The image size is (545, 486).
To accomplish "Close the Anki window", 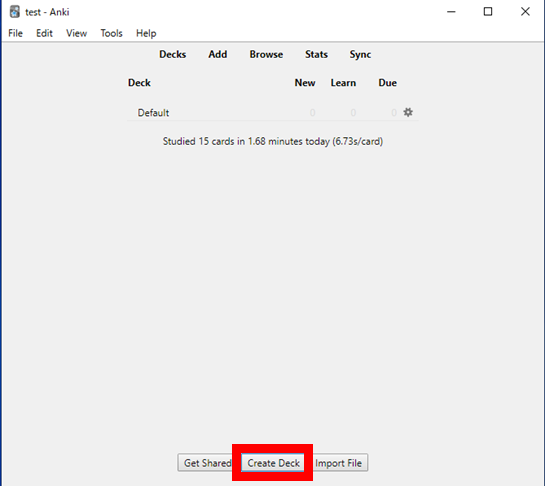I will pos(525,12).
